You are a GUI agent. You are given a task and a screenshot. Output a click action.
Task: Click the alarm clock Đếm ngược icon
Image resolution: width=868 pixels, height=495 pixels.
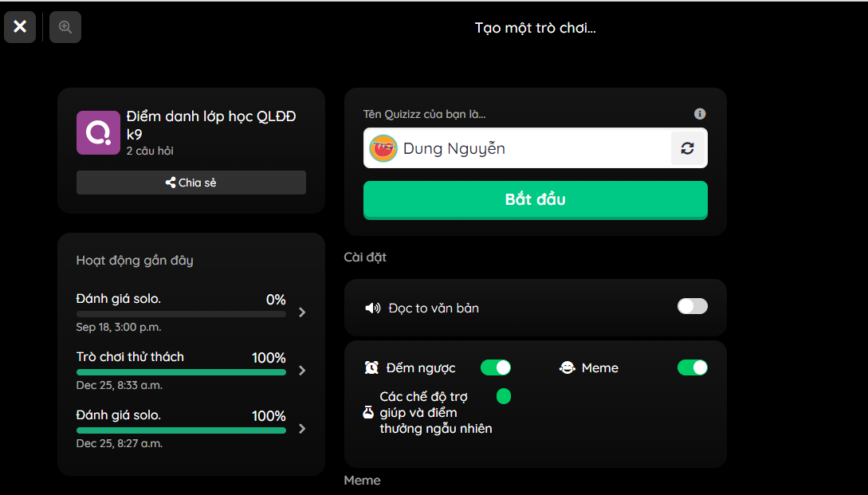[371, 367]
